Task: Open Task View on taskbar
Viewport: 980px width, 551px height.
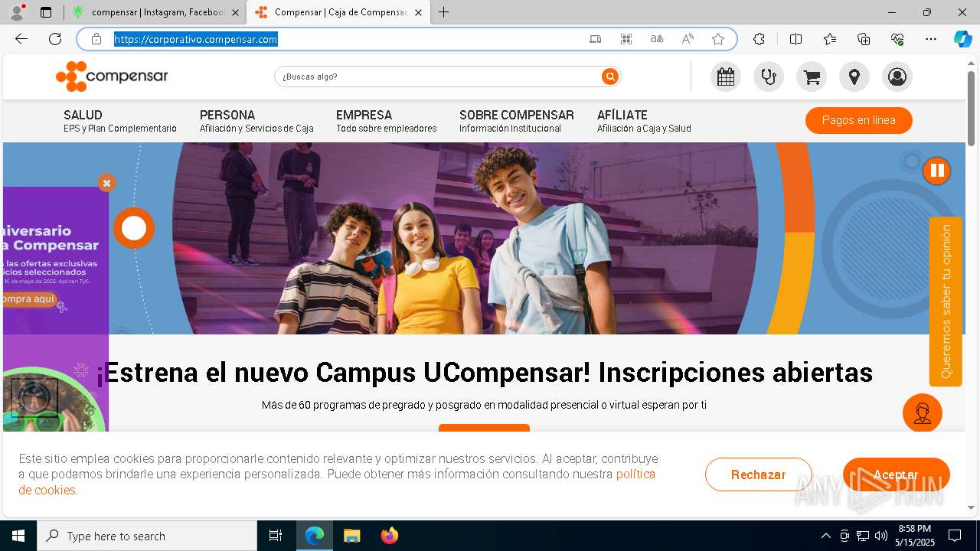Action: pyautogui.click(x=276, y=536)
